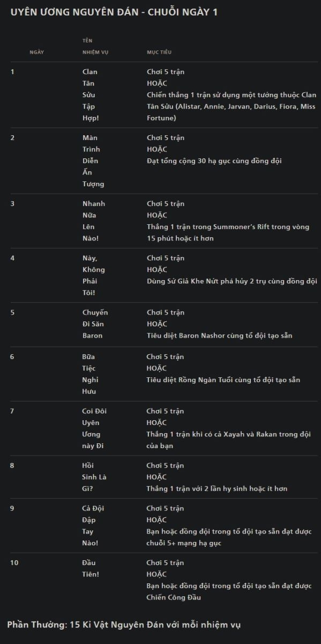Click mission name Clan Tân Sửu Tập Hợp!
This screenshot has width=321, height=644.
pyautogui.click(x=91, y=95)
